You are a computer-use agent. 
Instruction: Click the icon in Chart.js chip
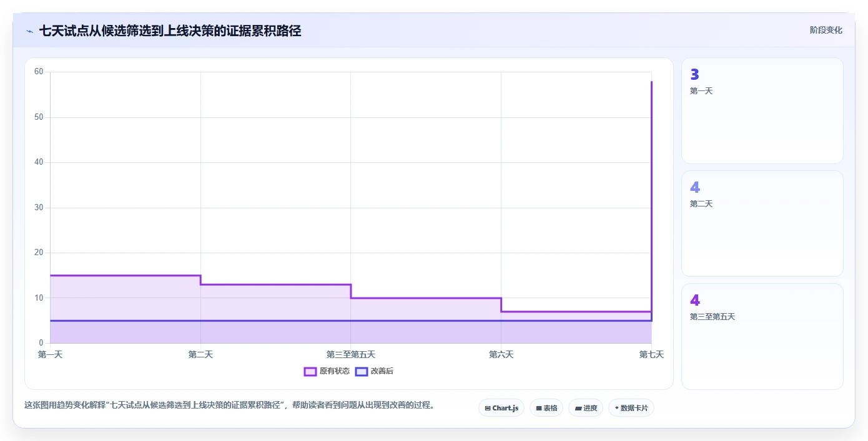coord(488,408)
